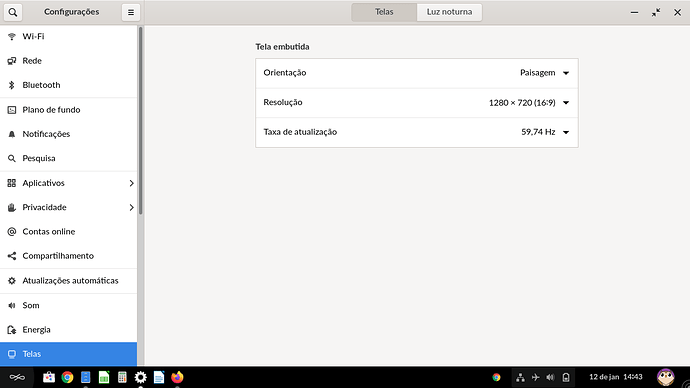Open Contas online settings
690x388 pixels.
pyautogui.click(x=69, y=231)
